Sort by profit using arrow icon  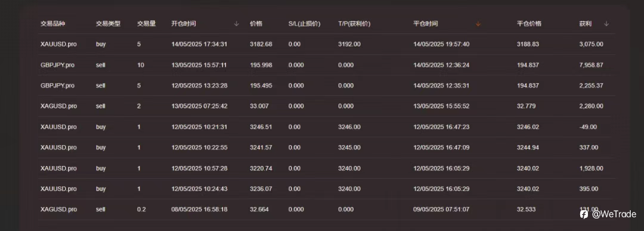(x=606, y=24)
